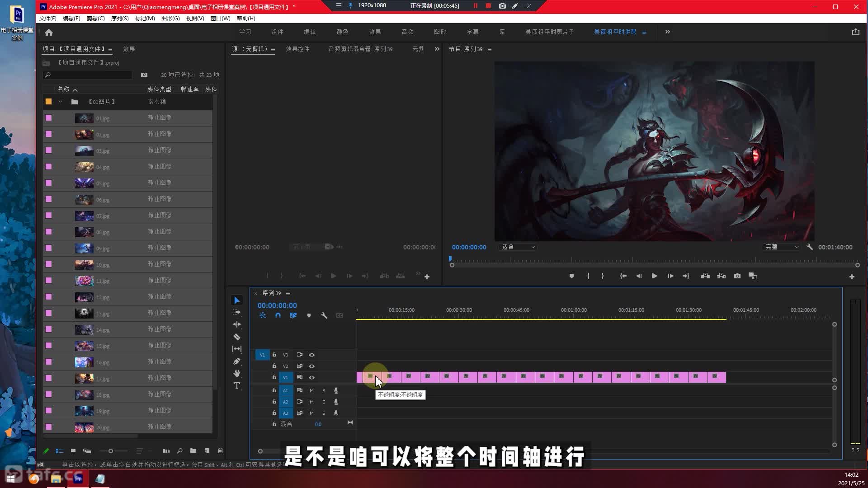Open the 剪辑(C) menu

(x=95, y=19)
